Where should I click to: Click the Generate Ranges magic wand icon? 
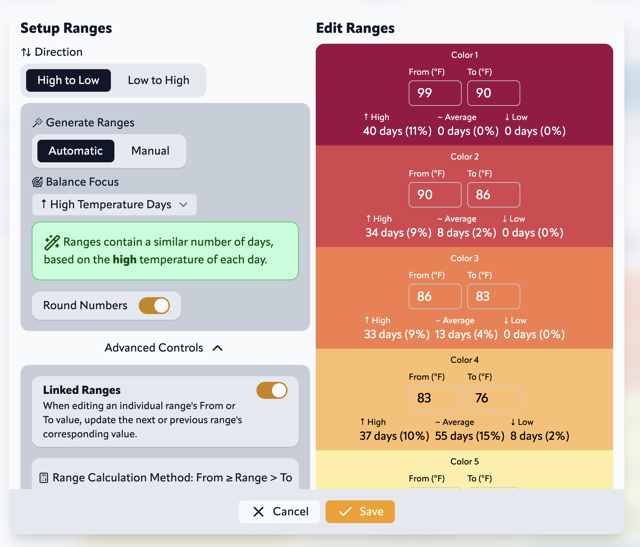click(x=37, y=123)
